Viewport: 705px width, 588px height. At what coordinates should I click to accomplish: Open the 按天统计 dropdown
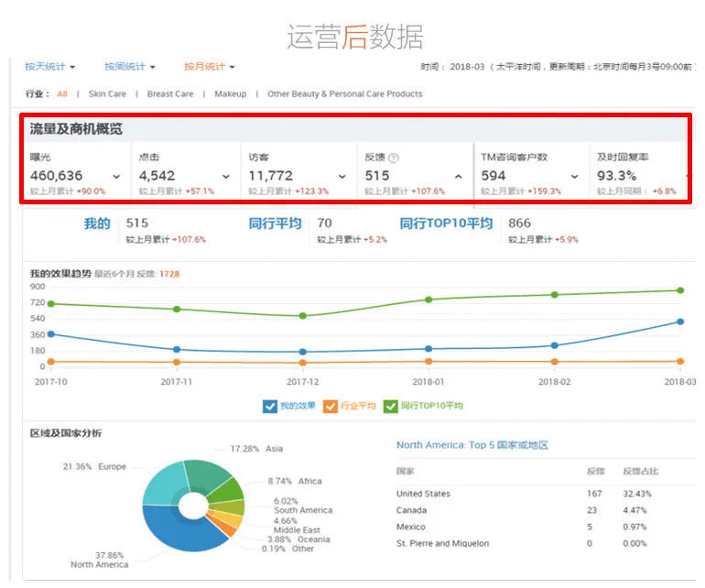tap(50, 67)
